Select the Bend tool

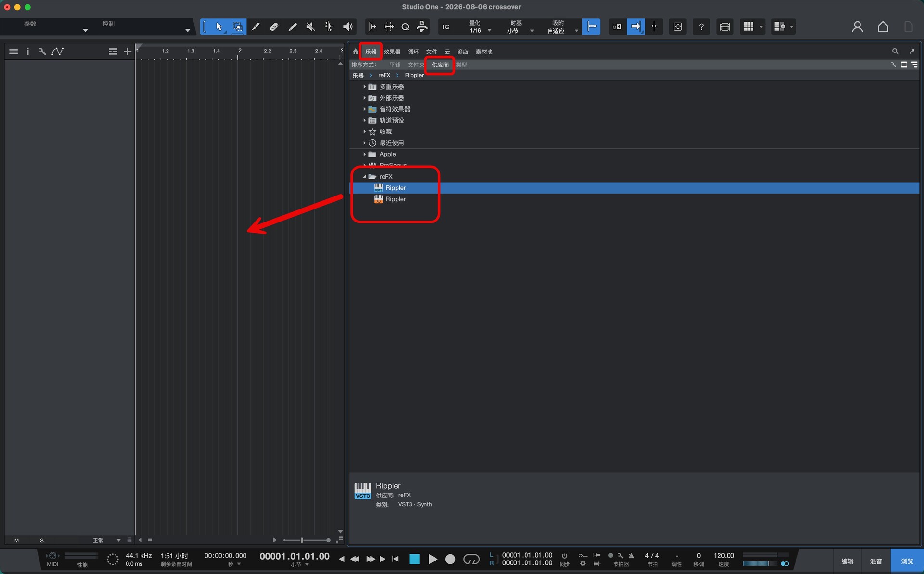[x=329, y=26]
